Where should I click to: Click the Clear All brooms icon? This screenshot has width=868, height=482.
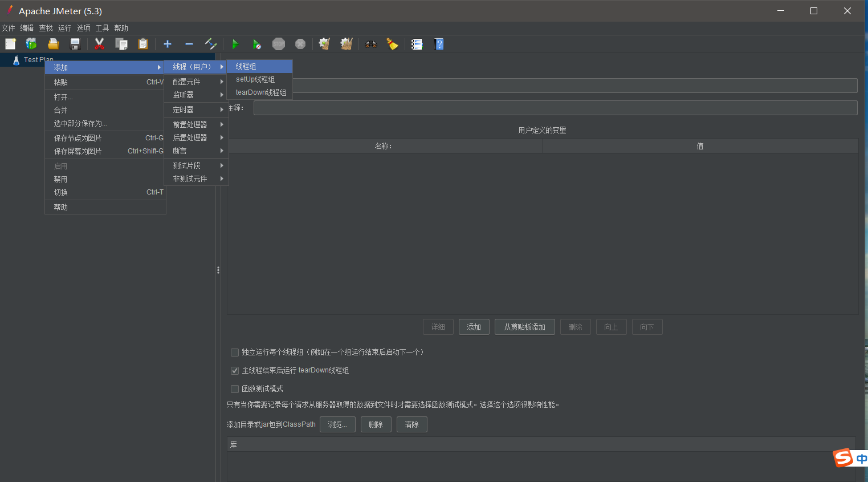pyautogui.click(x=346, y=44)
